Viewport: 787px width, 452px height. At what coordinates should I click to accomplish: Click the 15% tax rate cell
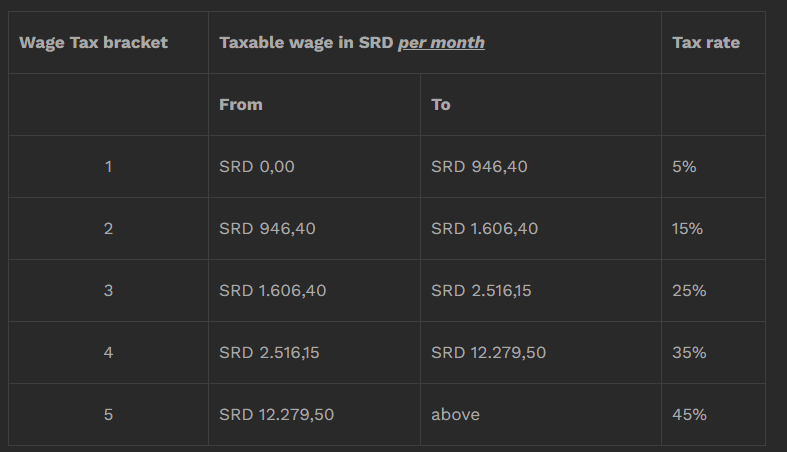click(x=713, y=229)
